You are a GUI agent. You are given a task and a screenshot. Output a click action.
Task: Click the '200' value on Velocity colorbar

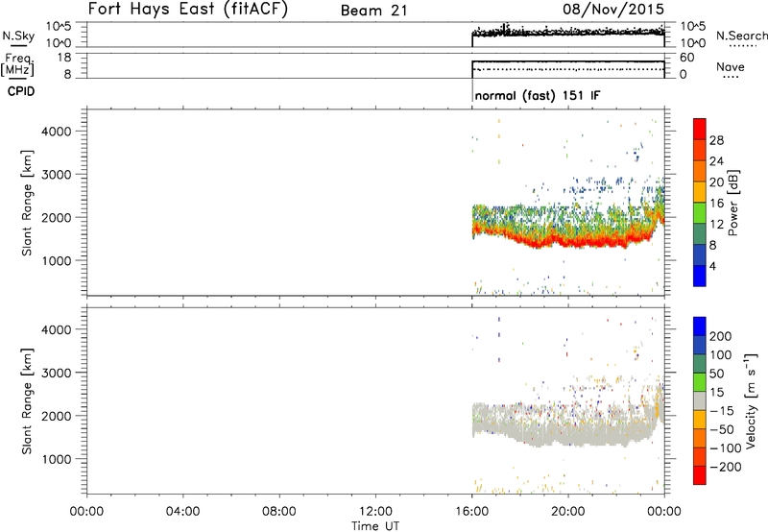pos(721,336)
